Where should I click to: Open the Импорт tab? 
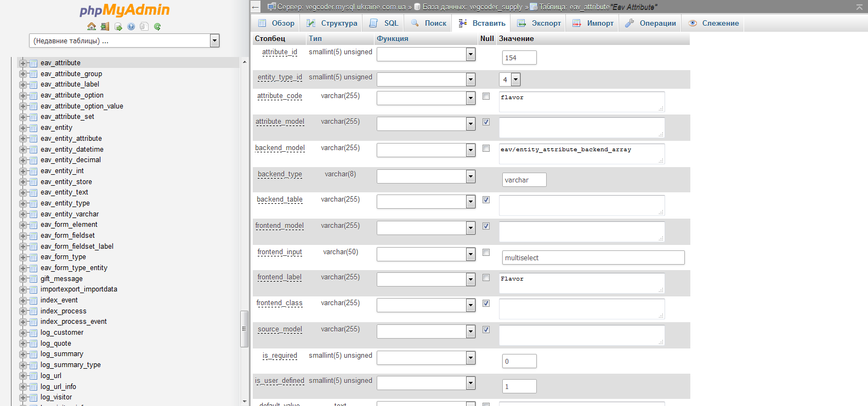(x=593, y=23)
